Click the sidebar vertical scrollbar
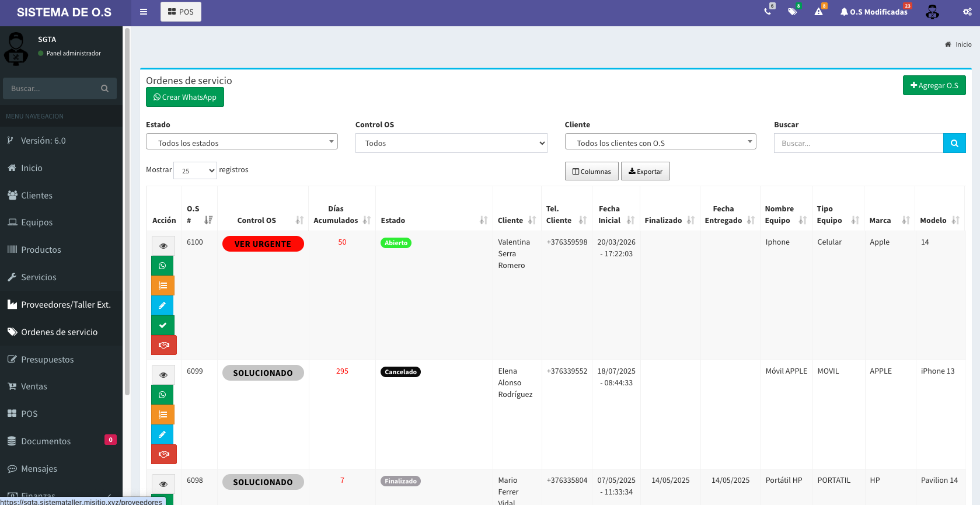Image resolution: width=980 pixels, height=505 pixels. coord(127,213)
